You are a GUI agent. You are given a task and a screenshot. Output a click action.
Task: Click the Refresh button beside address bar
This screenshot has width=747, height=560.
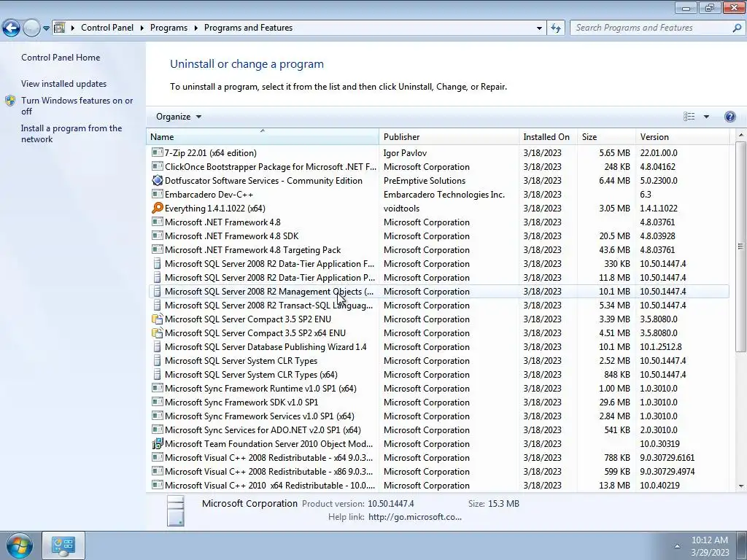pyautogui.click(x=555, y=28)
